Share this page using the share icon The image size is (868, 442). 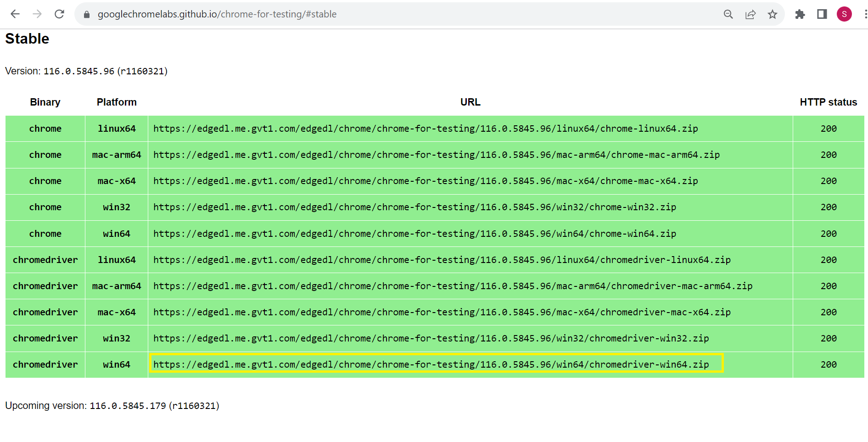click(750, 14)
